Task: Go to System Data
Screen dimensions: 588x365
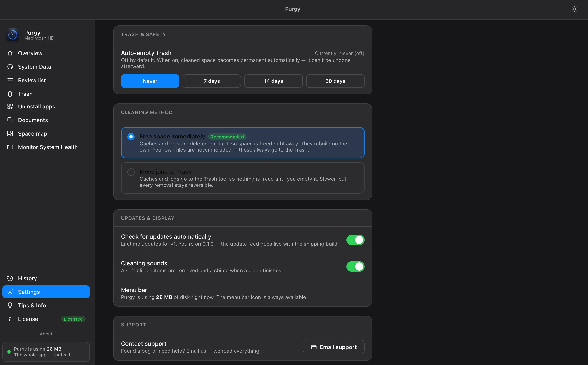Action: pos(46,67)
